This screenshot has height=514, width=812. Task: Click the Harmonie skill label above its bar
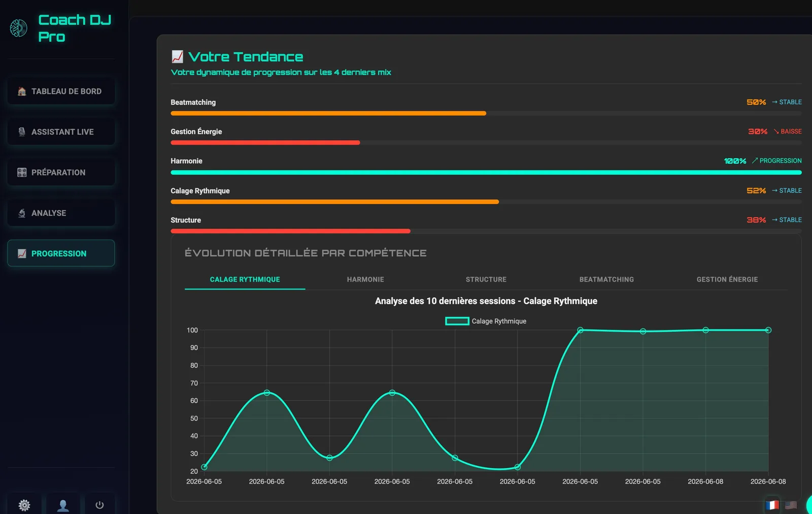coord(186,161)
